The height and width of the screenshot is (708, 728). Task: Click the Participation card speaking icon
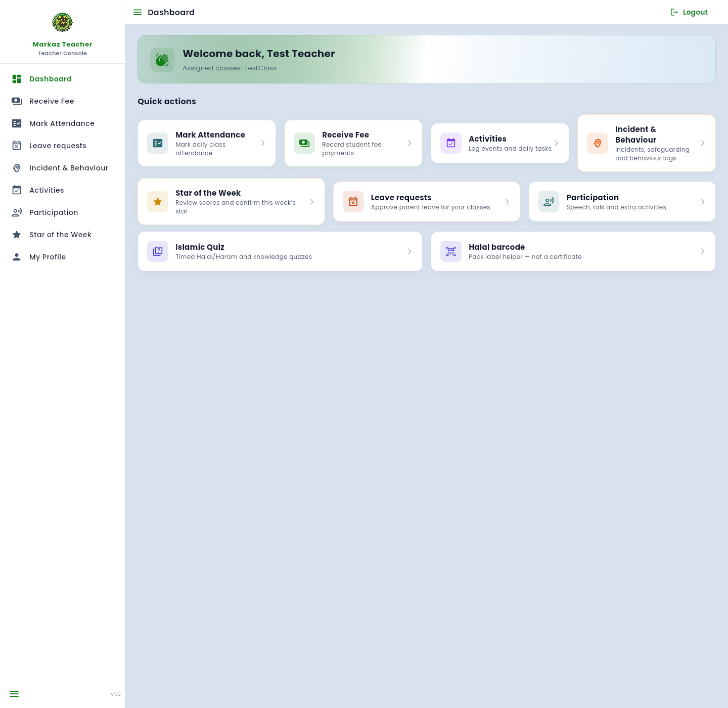coord(549,202)
